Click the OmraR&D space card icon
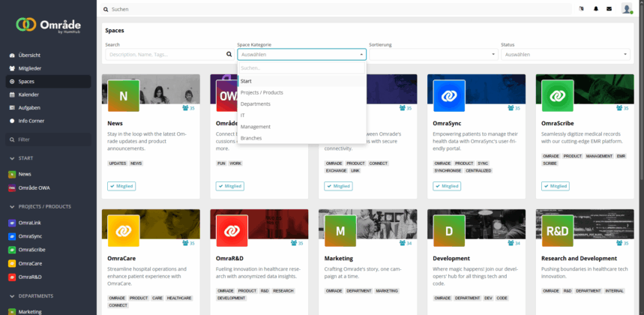This screenshot has width=644, height=315. coord(232,231)
